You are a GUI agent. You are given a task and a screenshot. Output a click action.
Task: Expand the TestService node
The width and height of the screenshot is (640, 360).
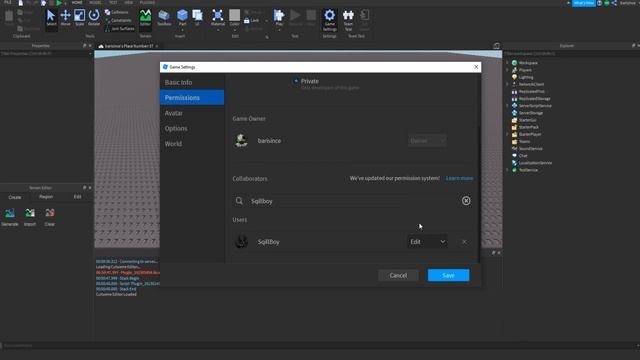[x=507, y=170]
